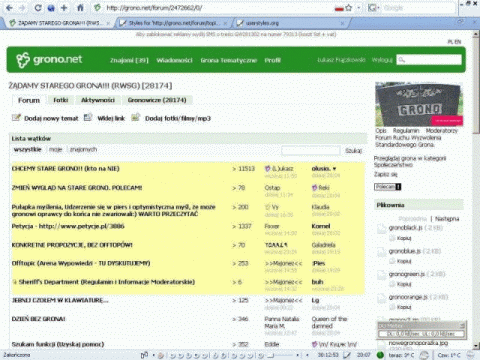Click the green circle icon in the status bar
The height and width of the screenshot is (360, 480).
click(380, 355)
